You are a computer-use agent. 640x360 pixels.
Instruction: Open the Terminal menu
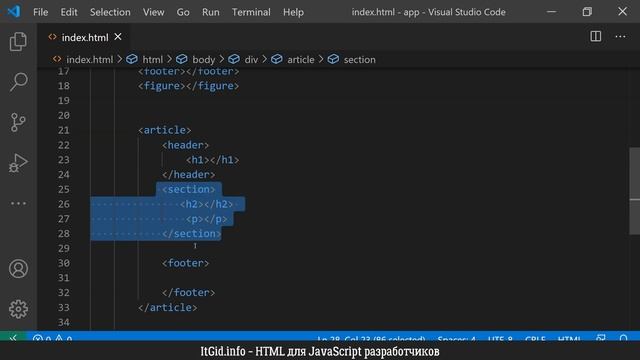[x=251, y=12]
